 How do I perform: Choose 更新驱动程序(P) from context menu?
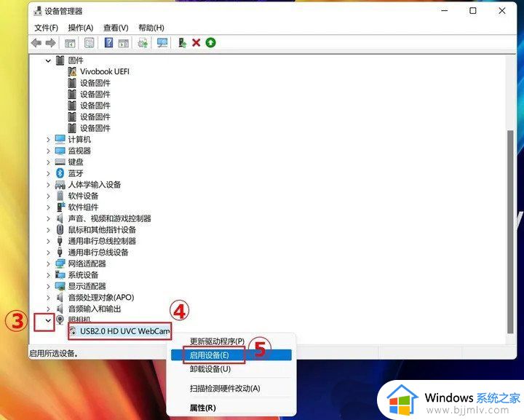231,341
